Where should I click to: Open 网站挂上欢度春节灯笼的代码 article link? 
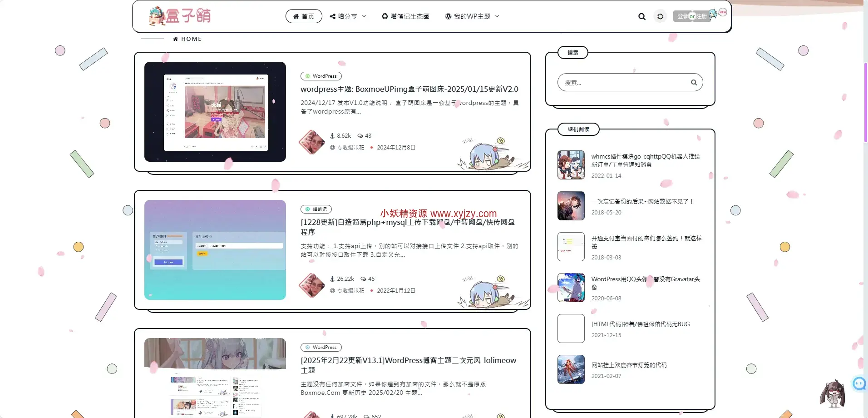point(629,365)
